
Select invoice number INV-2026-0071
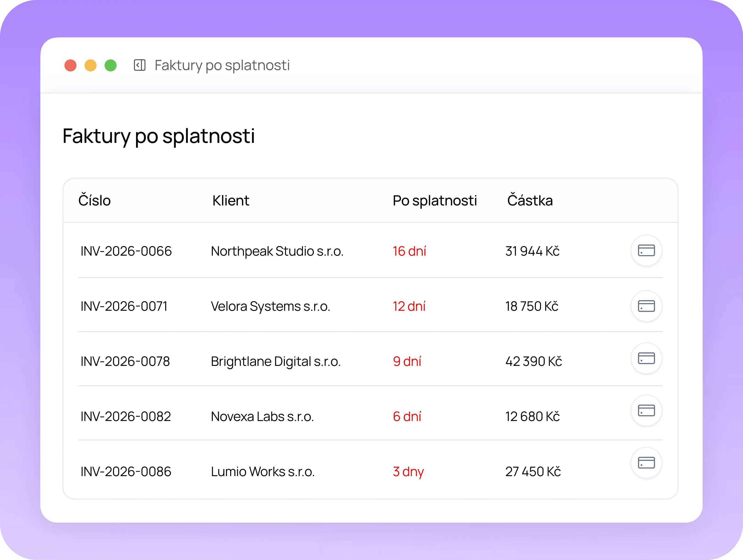click(x=124, y=306)
